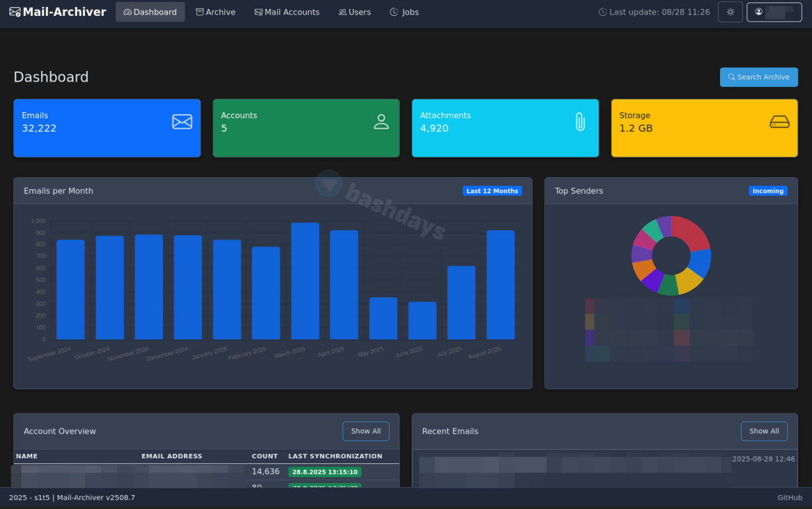Open the Dashboard tab
The image size is (812, 509).
pyautogui.click(x=150, y=12)
